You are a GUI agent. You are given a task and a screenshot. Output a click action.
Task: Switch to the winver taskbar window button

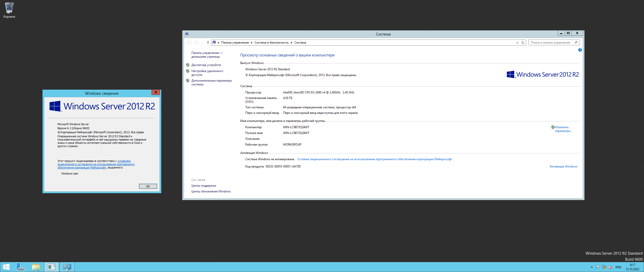[52, 267]
